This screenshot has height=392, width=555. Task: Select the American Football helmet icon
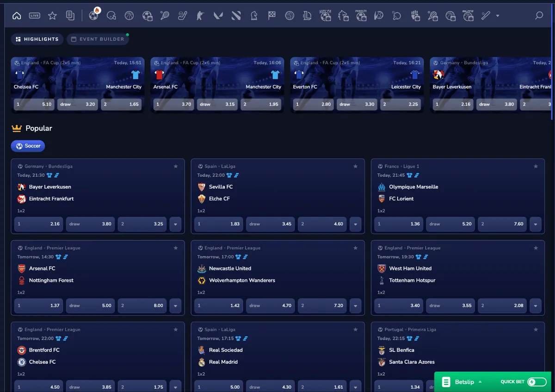tap(111, 16)
